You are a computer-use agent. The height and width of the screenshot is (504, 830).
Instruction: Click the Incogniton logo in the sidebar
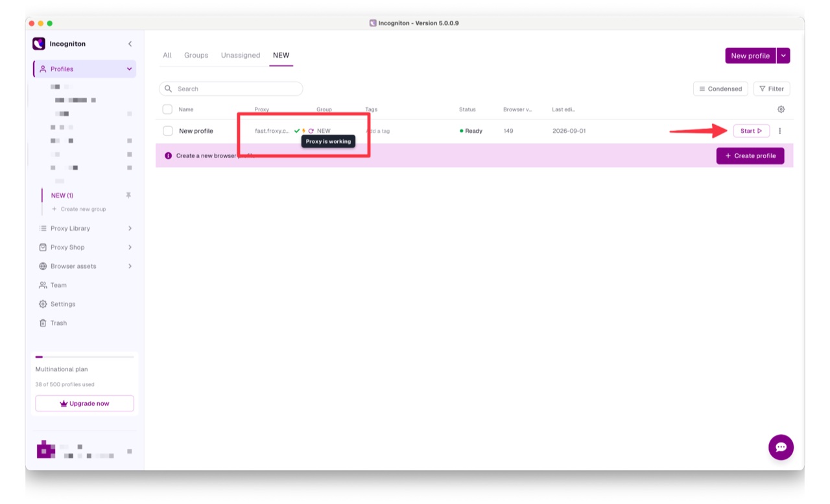[39, 44]
